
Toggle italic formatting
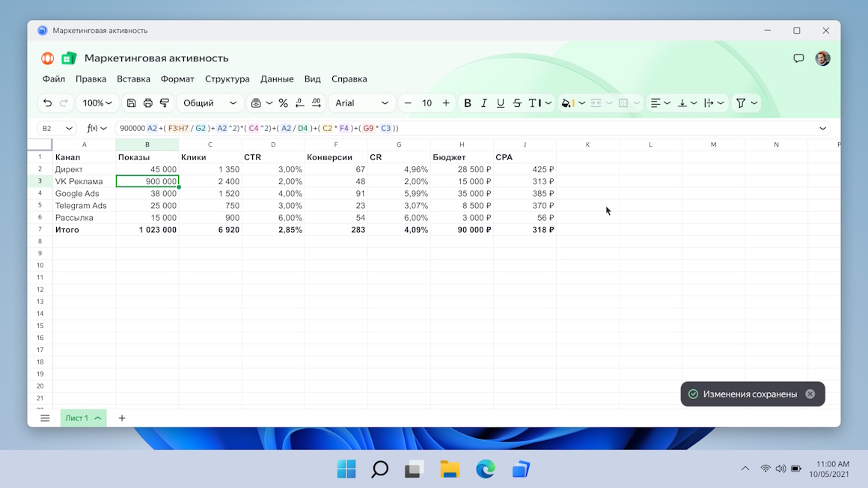click(484, 103)
